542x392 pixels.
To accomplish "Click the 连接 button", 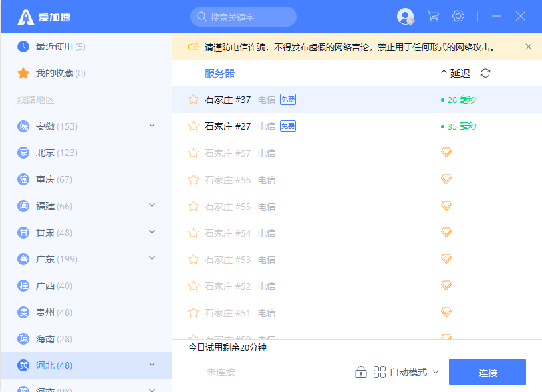I will pyautogui.click(x=487, y=372).
